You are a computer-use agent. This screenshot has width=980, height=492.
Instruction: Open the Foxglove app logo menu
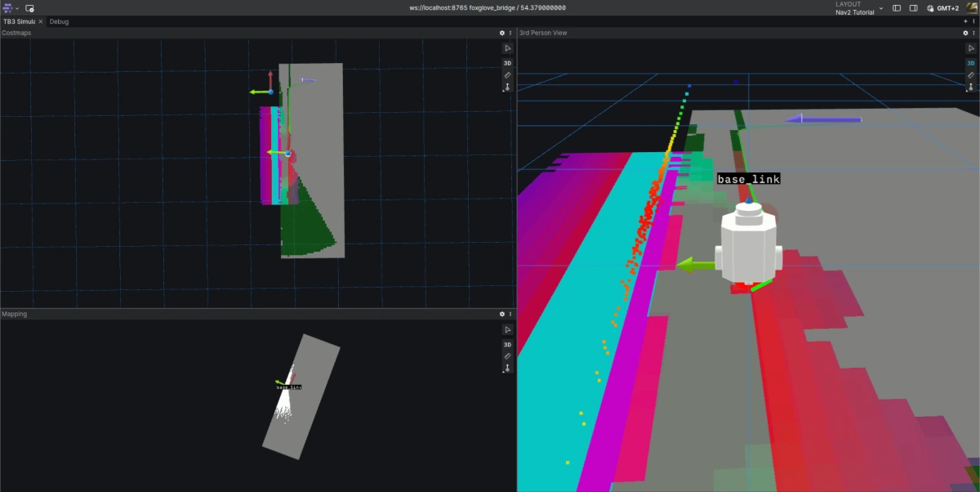[8, 7]
